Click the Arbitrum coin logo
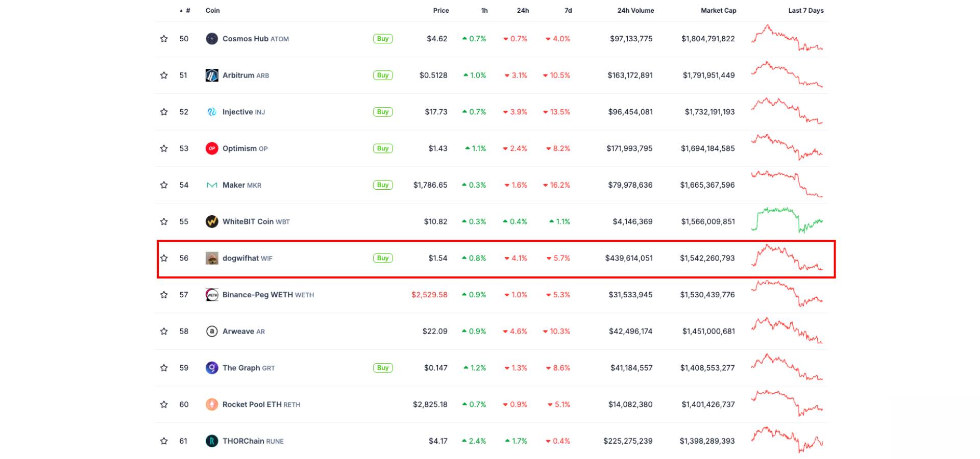Screen dimensions: 980x459 click(212, 75)
